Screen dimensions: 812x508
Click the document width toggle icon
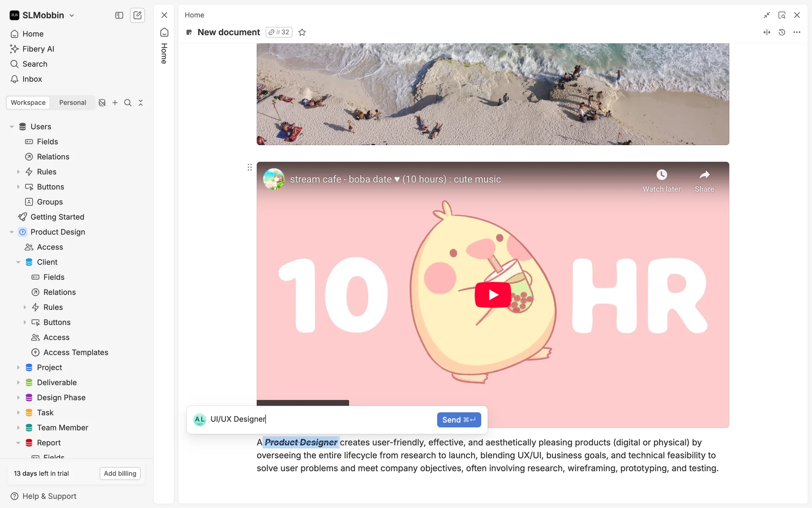click(x=767, y=32)
